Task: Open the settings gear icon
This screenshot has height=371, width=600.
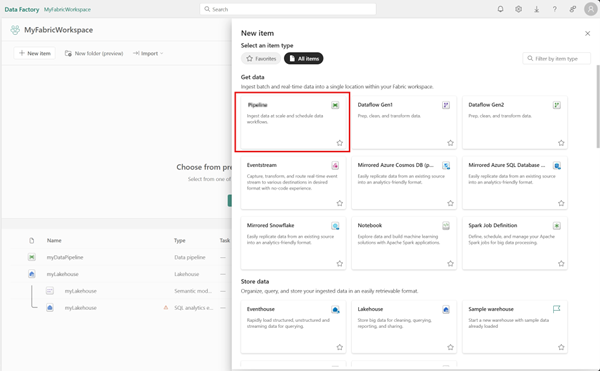Action: pyautogui.click(x=518, y=9)
